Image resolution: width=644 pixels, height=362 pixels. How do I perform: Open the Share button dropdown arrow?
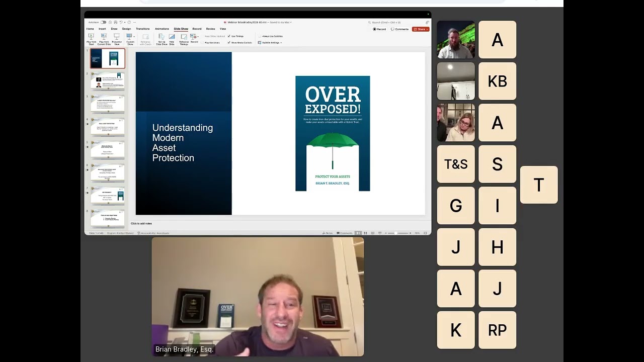pyautogui.click(x=427, y=29)
